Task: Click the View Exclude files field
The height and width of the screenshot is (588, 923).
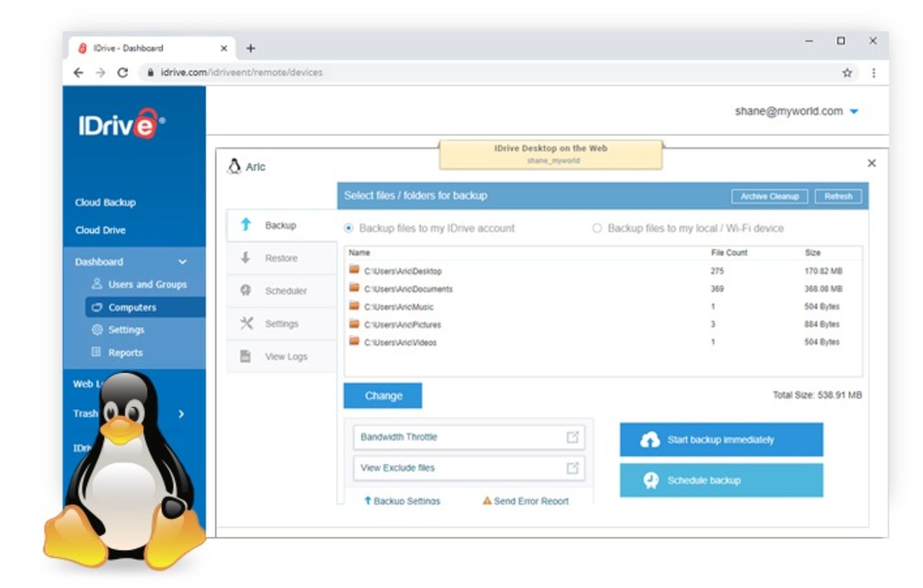Action: (469, 468)
